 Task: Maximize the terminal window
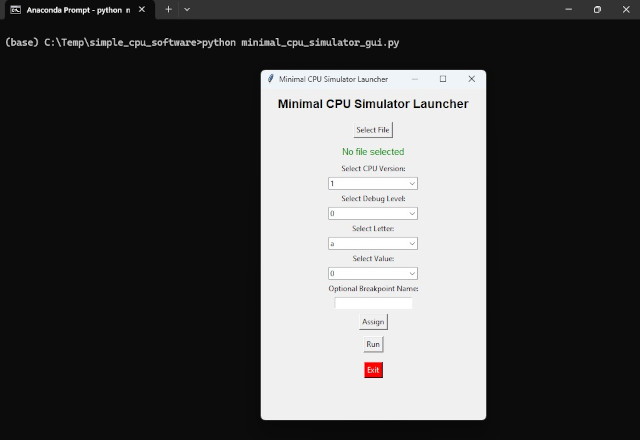[x=597, y=9]
